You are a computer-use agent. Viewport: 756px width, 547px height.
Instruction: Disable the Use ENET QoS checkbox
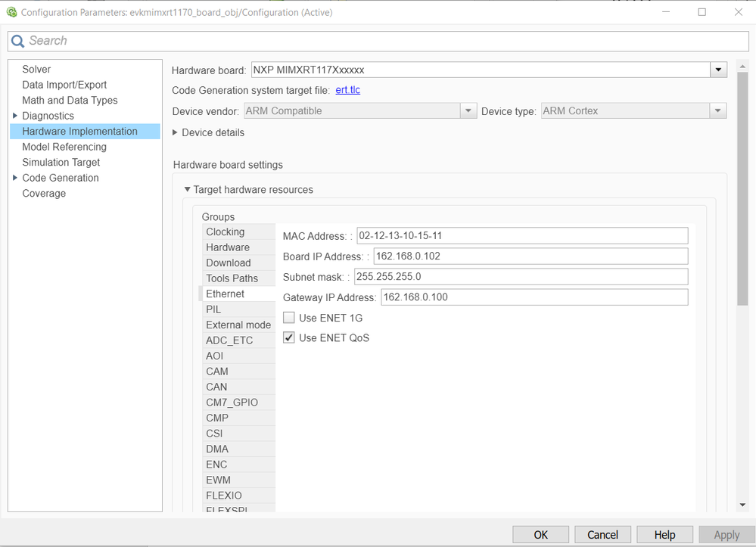click(x=288, y=337)
